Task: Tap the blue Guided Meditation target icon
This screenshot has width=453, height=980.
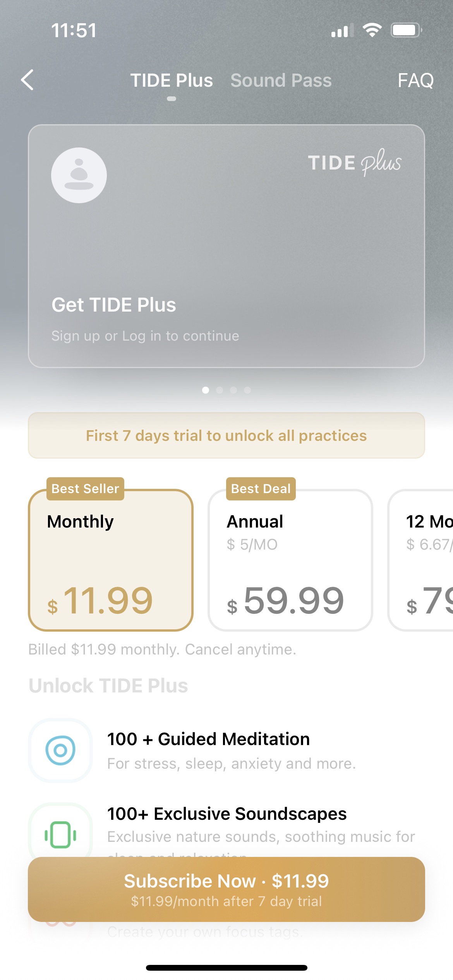Action: point(60,750)
